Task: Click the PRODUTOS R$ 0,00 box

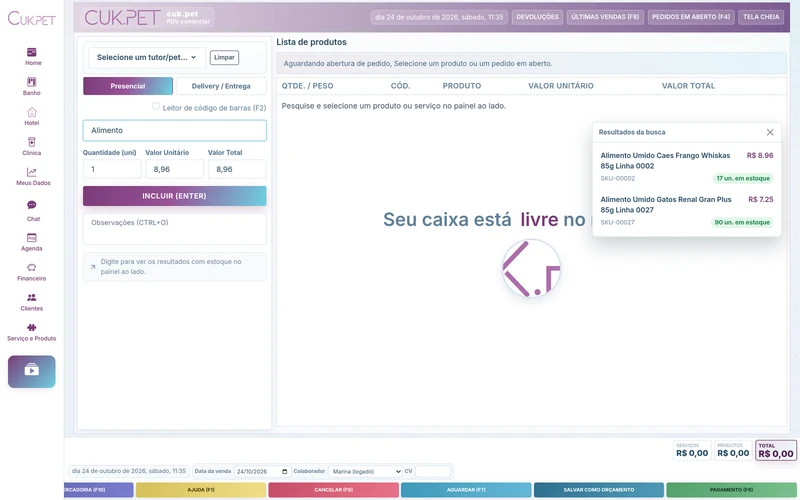Action: tap(733, 450)
